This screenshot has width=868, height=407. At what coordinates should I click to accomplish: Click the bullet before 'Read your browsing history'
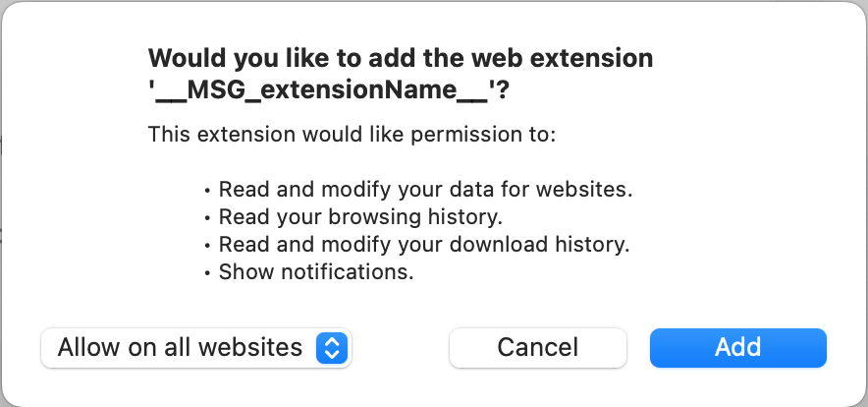tap(207, 217)
